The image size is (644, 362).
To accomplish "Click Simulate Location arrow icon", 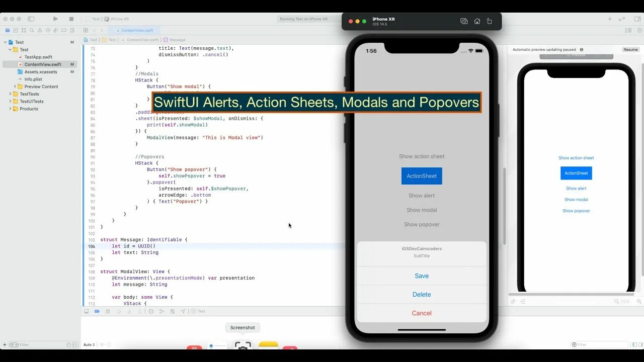I will pos(183,311).
